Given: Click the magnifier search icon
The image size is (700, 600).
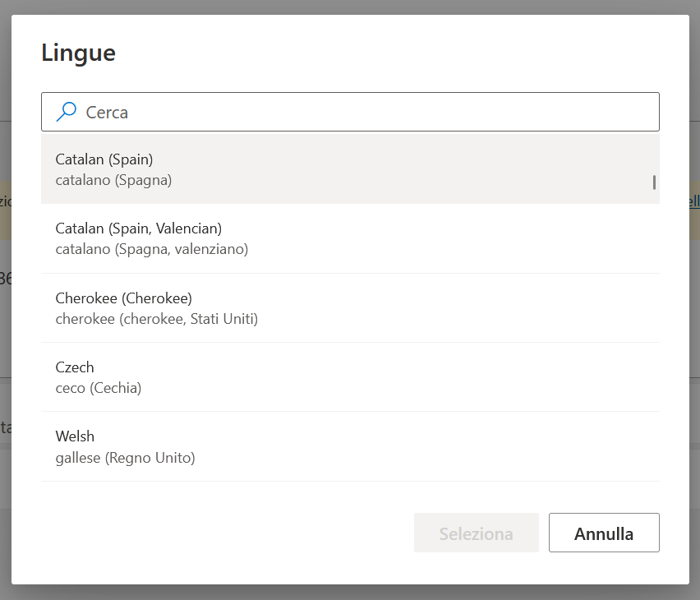Looking at the screenshot, I should pos(66,112).
